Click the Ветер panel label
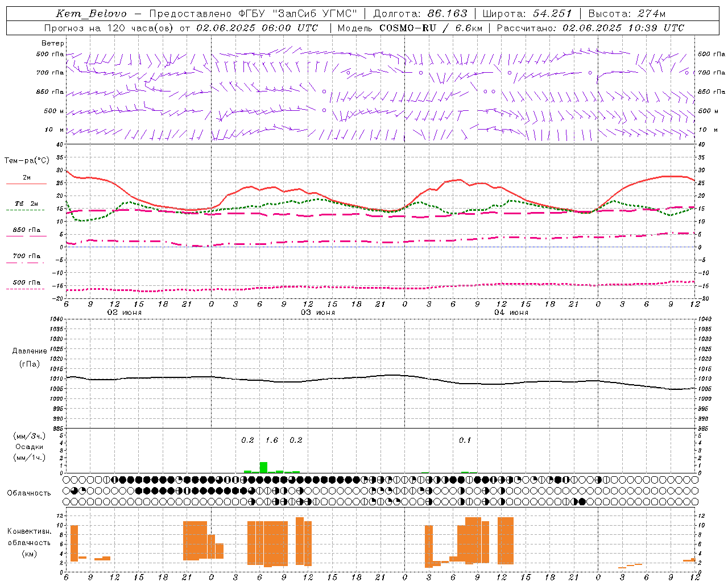Screen dimensions: 728x582 (53, 43)
